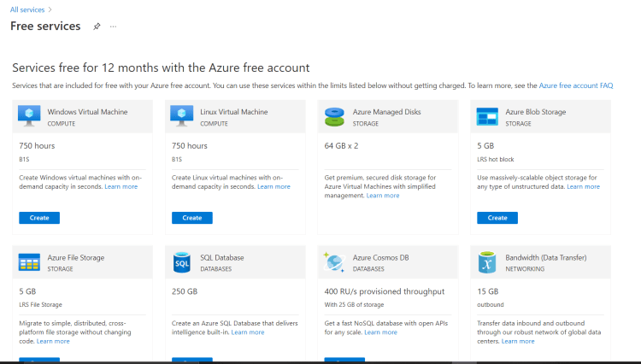This screenshot has width=641, height=364.
Task: Open Learn more for Linux virtual machines
Action: pyautogui.click(x=273, y=186)
